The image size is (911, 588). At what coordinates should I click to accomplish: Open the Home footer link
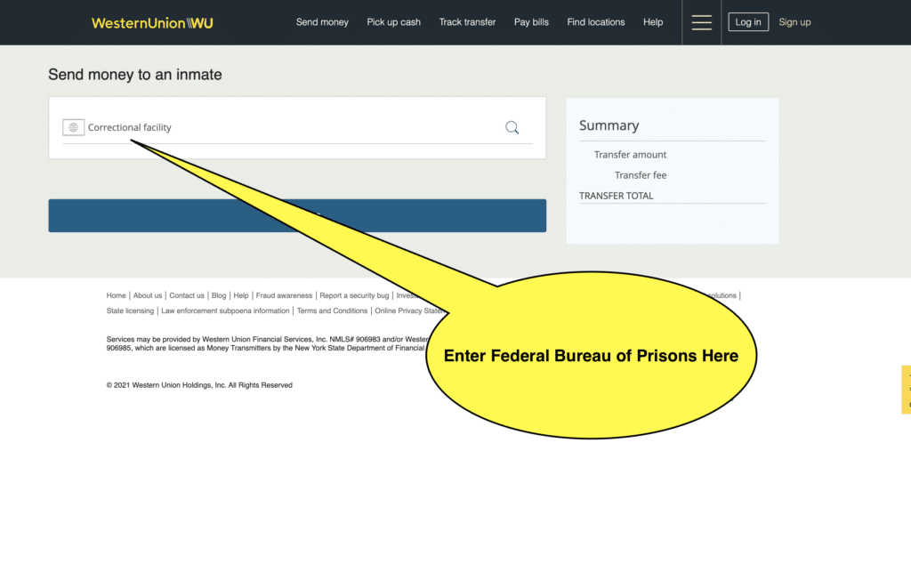(x=117, y=295)
